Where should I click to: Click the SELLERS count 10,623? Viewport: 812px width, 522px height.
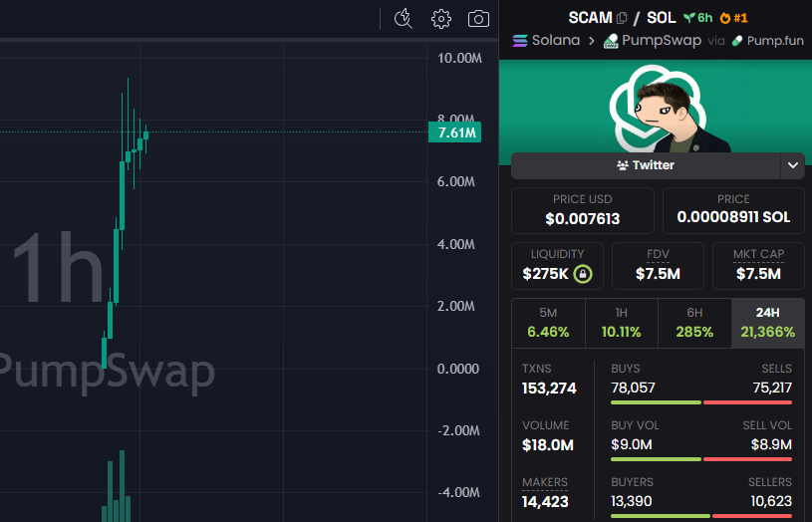tap(771, 501)
